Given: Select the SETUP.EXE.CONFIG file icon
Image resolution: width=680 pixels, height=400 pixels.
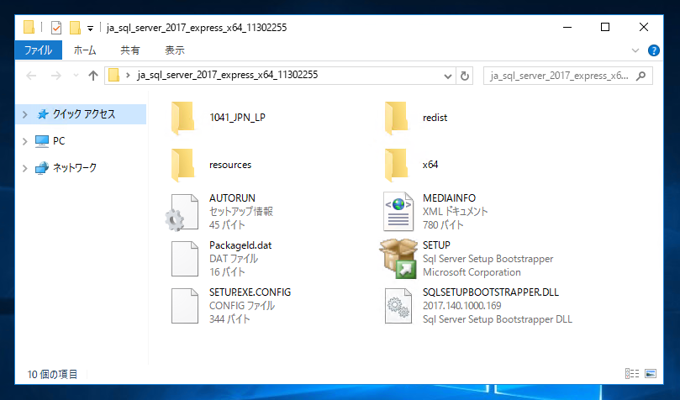Looking at the screenshot, I should 184,306.
